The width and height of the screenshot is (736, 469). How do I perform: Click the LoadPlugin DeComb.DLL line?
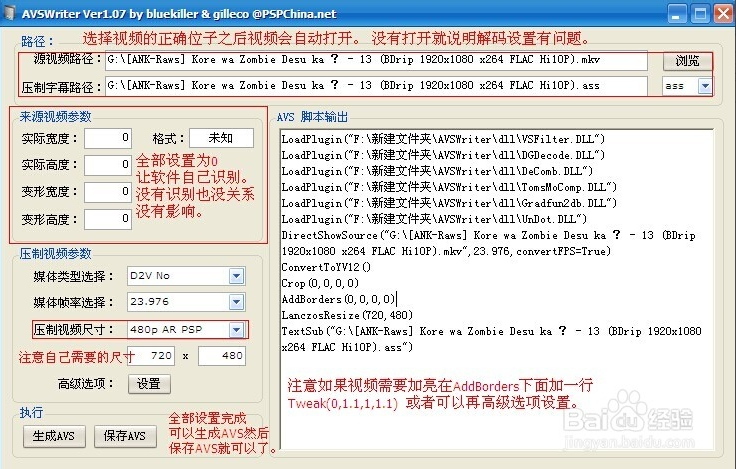tap(437, 171)
